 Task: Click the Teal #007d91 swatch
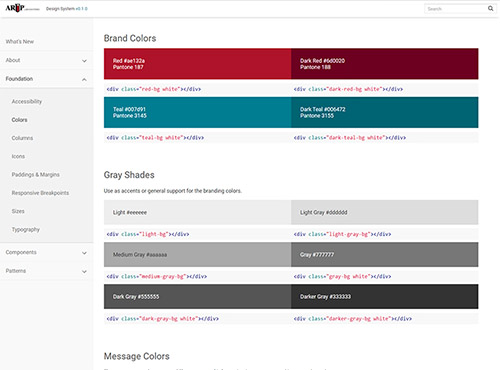197,112
